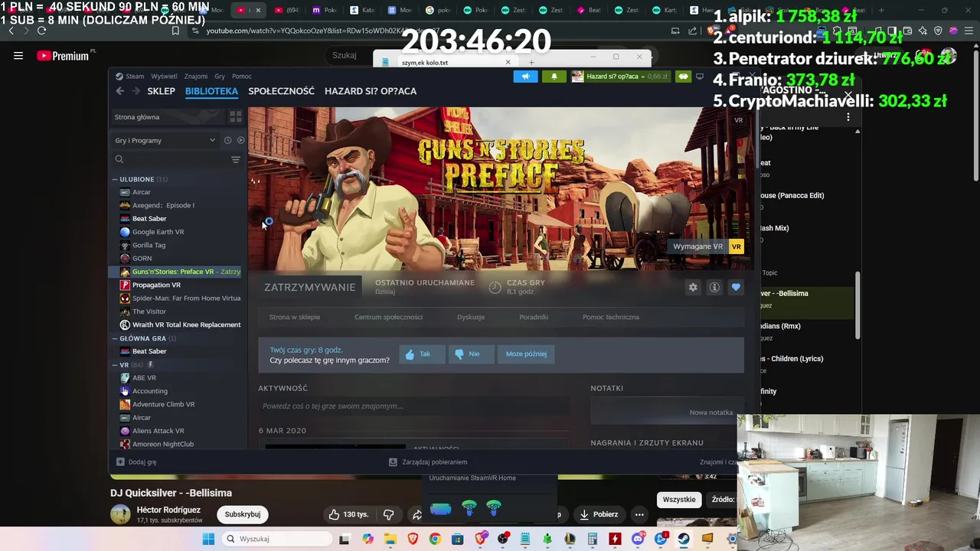This screenshot has width=980, height=551.
Task: Choose Może później button
Action: click(526, 354)
